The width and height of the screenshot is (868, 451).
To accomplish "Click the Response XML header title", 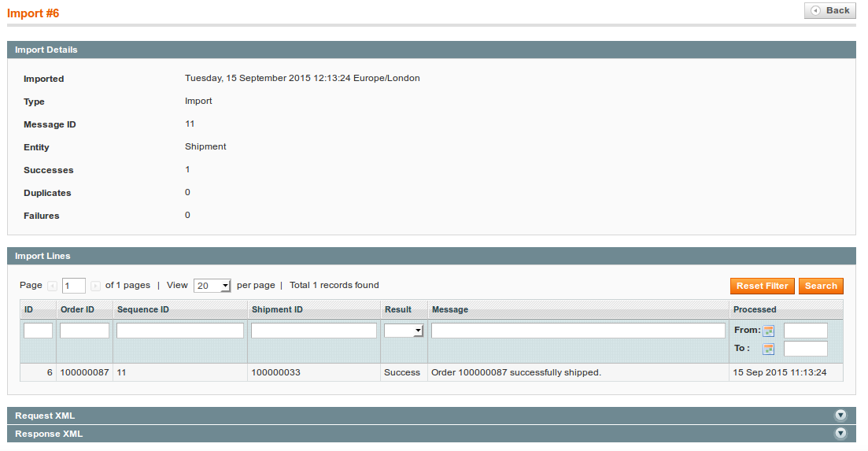I will [49, 434].
